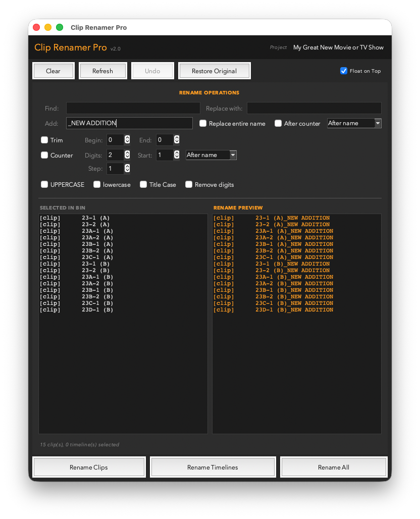The width and height of the screenshot is (420, 519).
Task: Click the Trim End value field
Action: pyautogui.click(x=165, y=140)
